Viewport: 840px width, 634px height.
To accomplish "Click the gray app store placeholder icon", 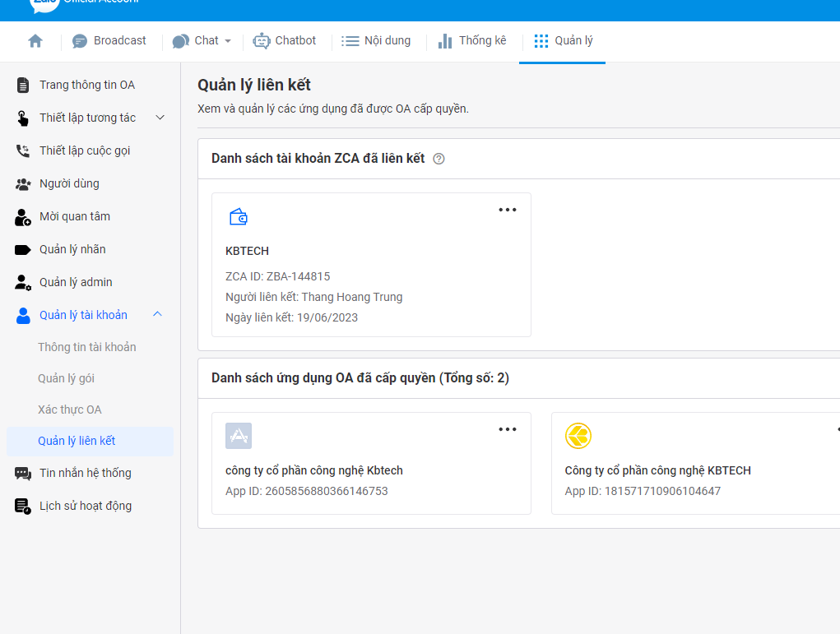I will coord(239,436).
